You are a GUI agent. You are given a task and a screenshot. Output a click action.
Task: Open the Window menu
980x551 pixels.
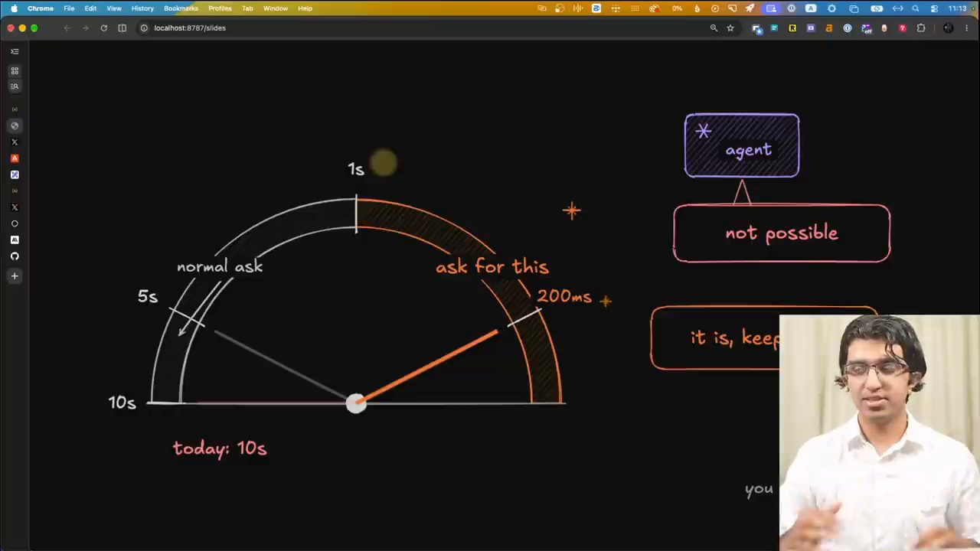(x=276, y=8)
